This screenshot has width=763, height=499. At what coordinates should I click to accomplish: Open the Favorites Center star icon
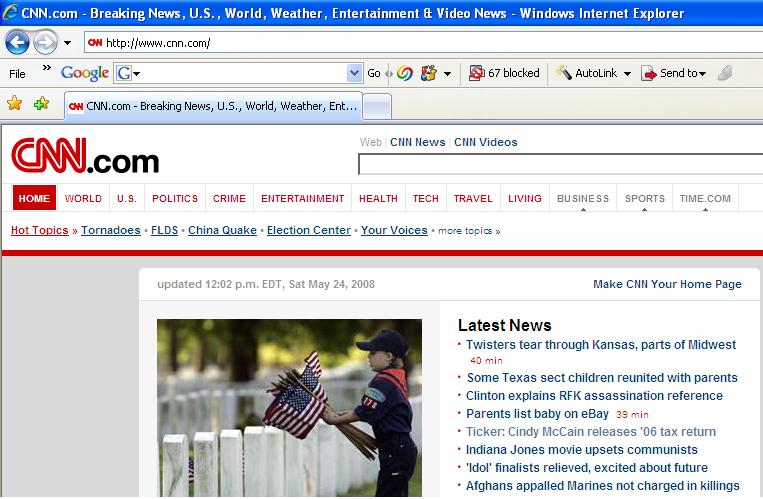[14, 104]
